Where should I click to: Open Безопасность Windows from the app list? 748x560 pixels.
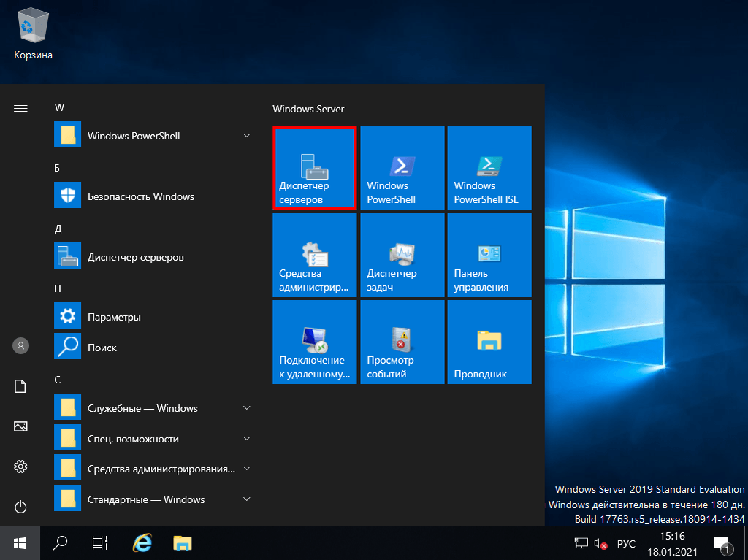tap(153, 196)
